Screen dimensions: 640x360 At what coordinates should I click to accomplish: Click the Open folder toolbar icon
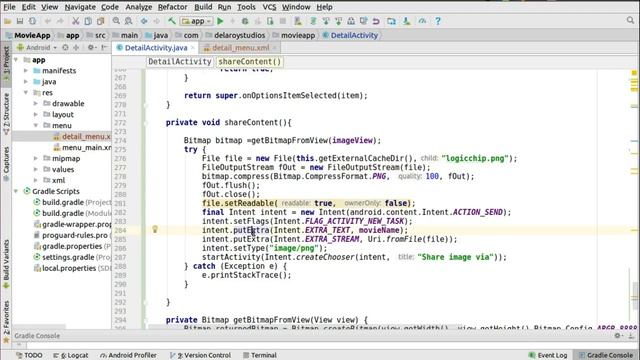[x=7, y=21]
